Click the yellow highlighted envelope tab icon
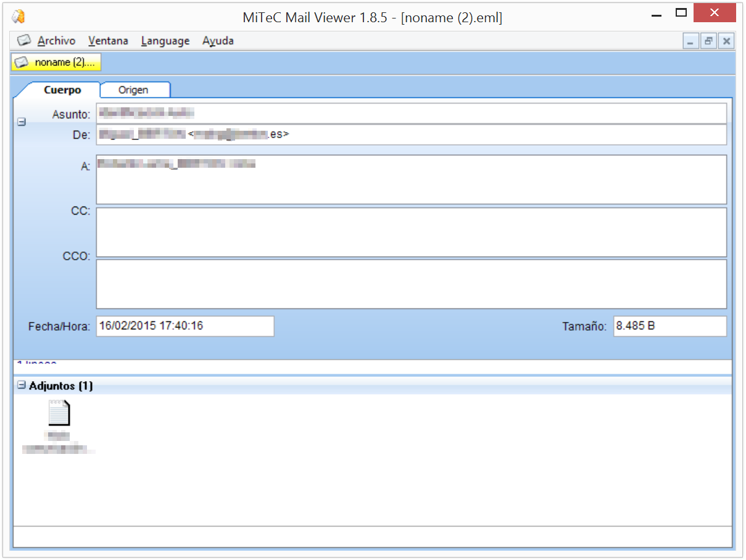Image resolution: width=746 pixels, height=560 pixels. pos(23,62)
